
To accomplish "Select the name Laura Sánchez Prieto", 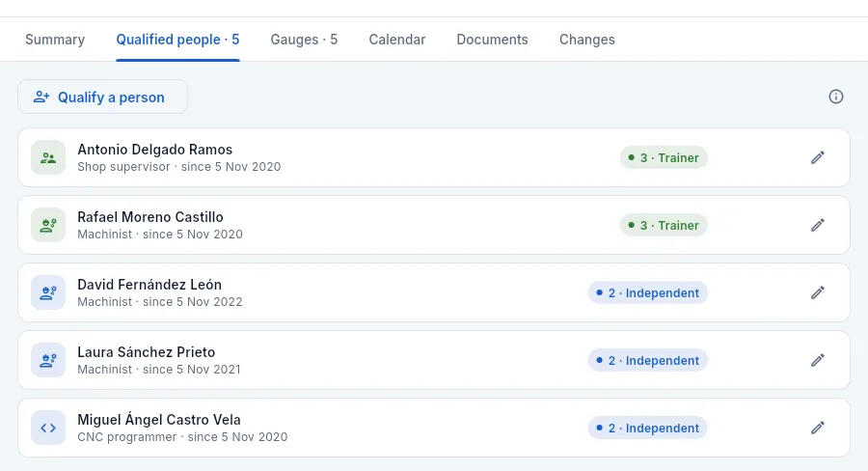I will point(147,352).
